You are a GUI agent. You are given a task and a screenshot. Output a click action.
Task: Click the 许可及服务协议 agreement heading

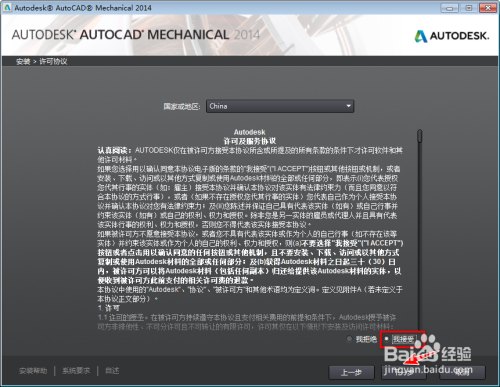[250, 141]
